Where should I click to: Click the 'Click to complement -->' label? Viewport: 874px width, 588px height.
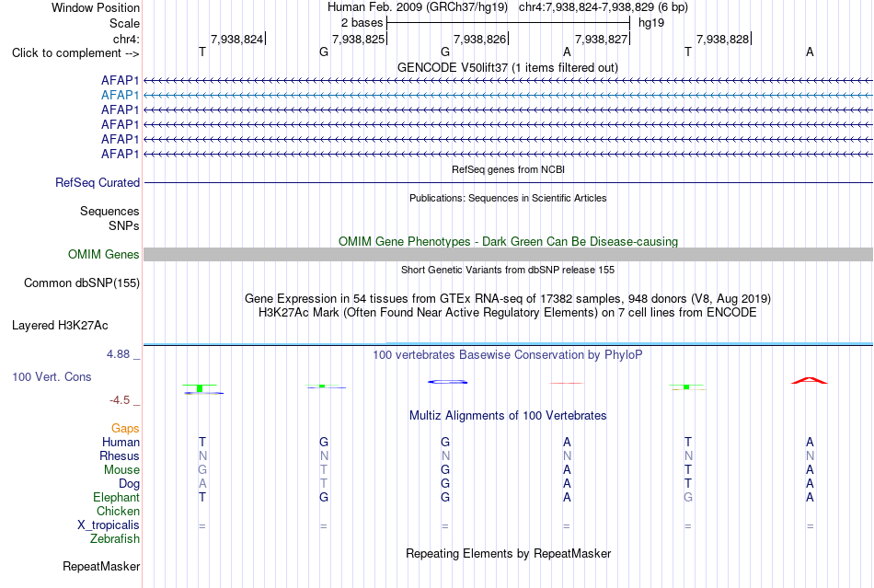75,53
